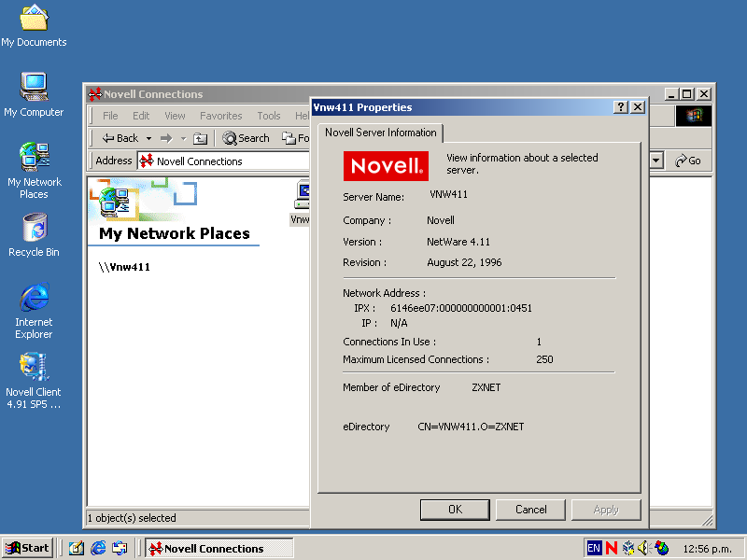Click the status bar text '1 object(s) selected'
The height and width of the screenshot is (560, 747).
click(x=132, y=518)
